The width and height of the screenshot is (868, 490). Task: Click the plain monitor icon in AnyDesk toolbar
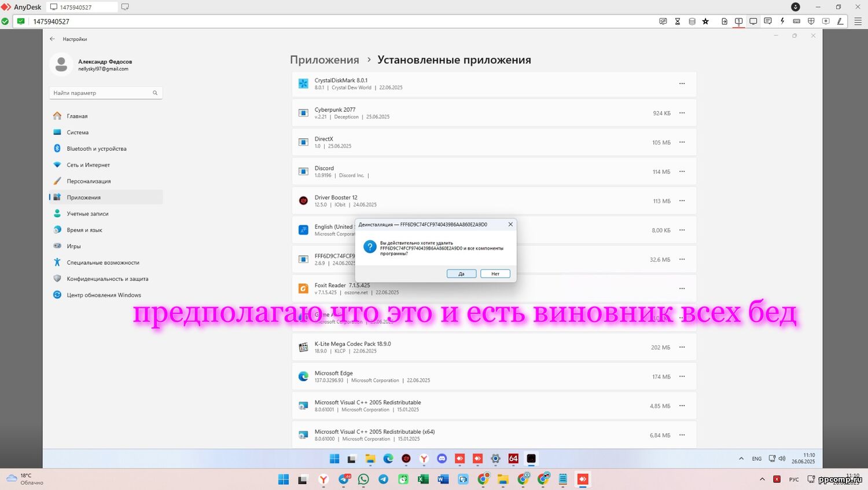[x=753, y=21]
